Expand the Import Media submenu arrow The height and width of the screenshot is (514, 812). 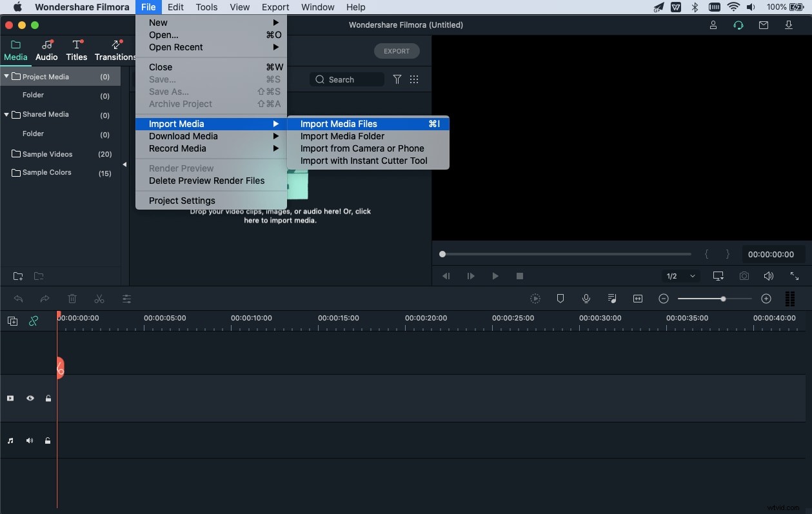pyautogui.click(x=276, y=123)
